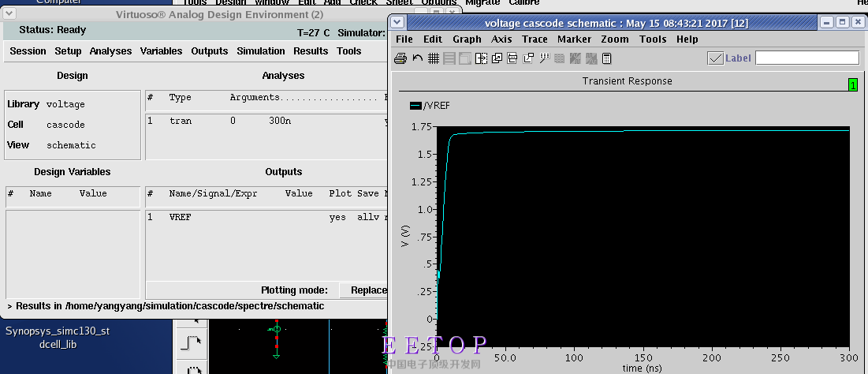This screenshot has height=374, width=868.
Task: Open the Edit menu in waveform window
Action: 433,39
